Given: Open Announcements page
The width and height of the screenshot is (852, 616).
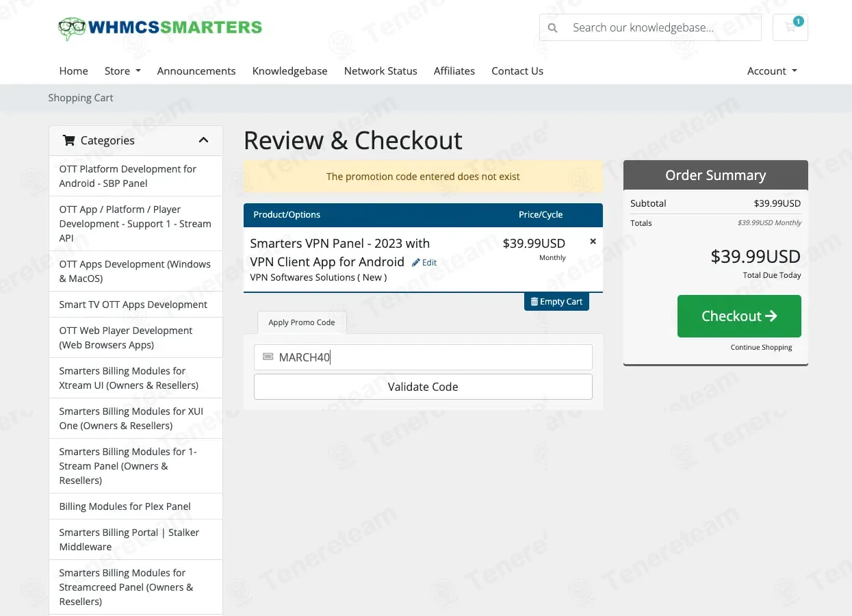Looking at the screenshot, I should 196,71.
